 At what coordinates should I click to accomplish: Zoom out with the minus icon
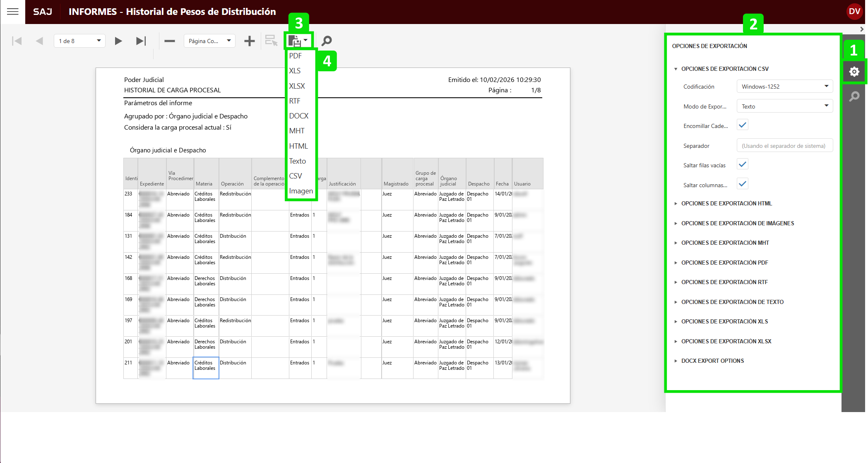pos(170,41)
